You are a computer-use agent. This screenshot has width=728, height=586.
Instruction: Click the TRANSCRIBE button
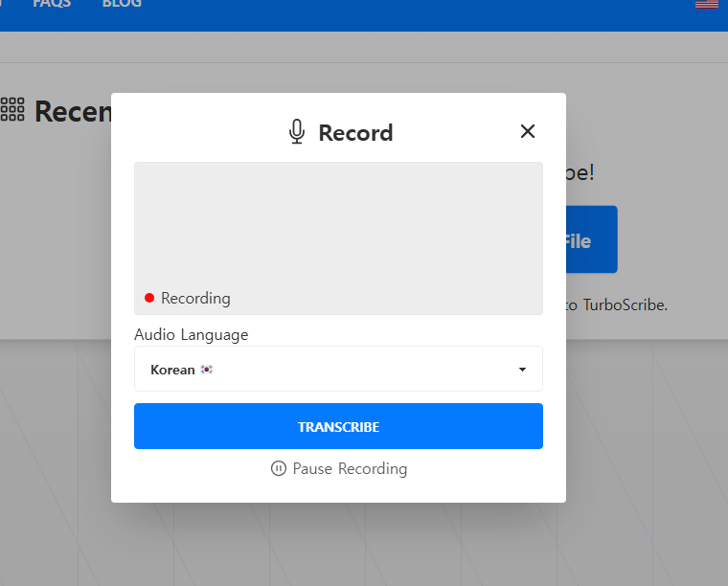coord(338,426)
